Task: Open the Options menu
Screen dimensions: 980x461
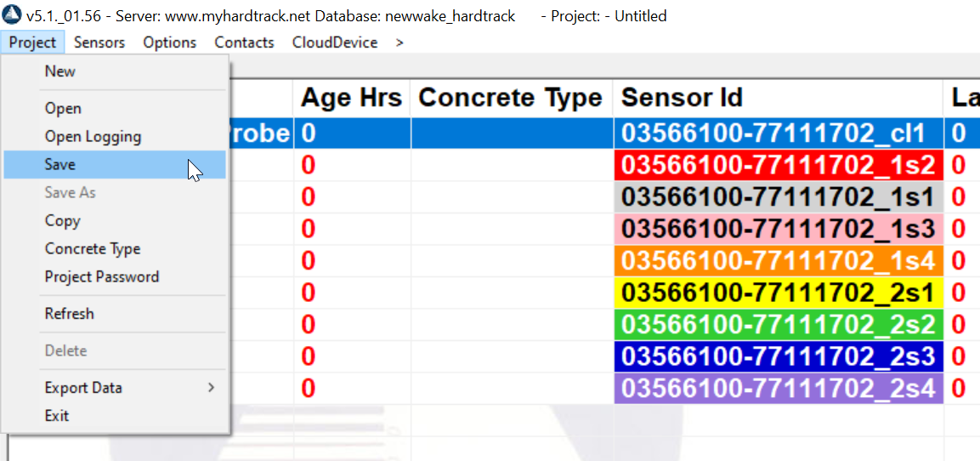Action: click(169, 43)
